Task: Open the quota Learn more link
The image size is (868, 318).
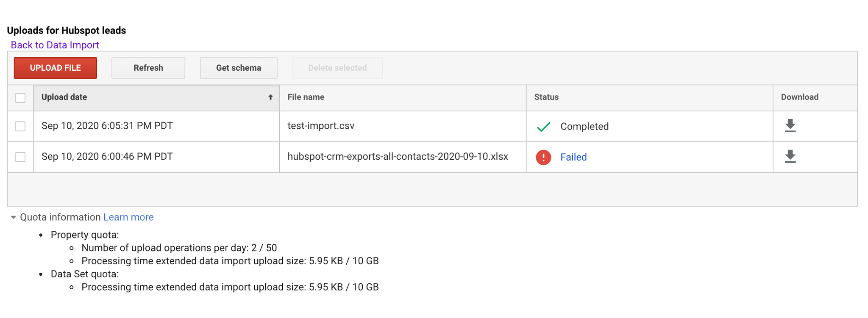Action: click(x=128, y=217)
